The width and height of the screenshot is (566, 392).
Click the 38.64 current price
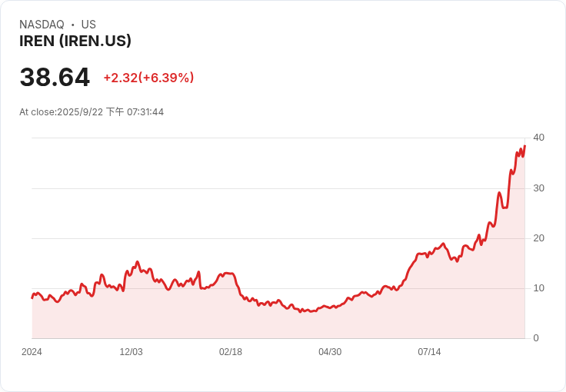coord(55,77)
